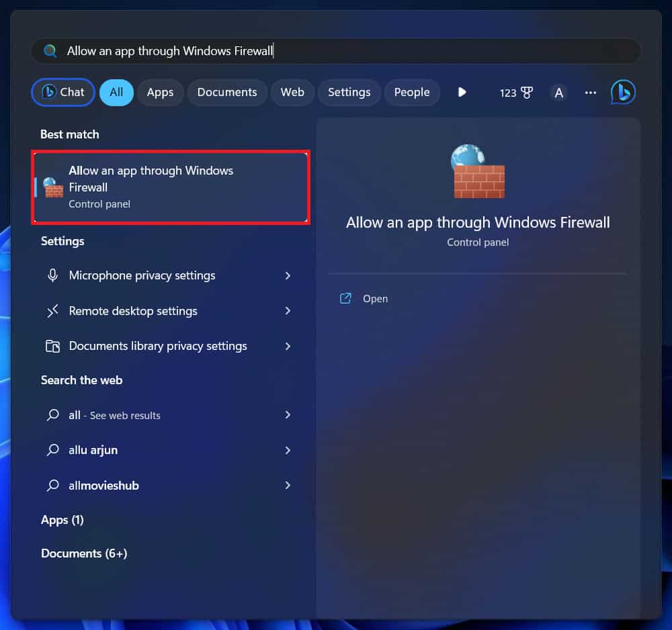
Task: Expand the 'all' web results chevron
Action: 288,414
